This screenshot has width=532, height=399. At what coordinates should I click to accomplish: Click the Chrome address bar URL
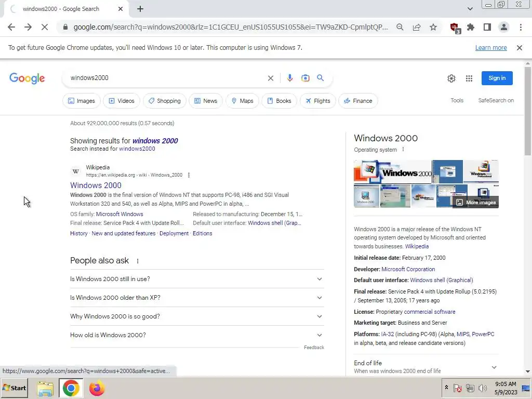(x=231, y=27)
